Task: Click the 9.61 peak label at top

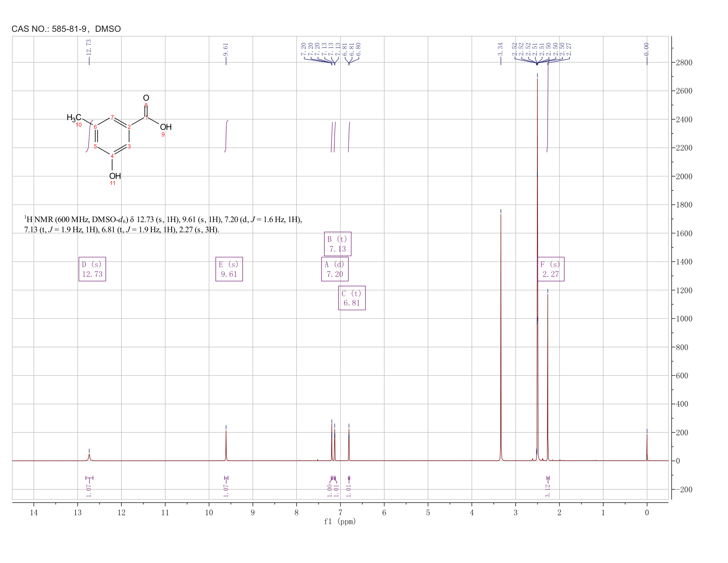Action: coord(226,49)
